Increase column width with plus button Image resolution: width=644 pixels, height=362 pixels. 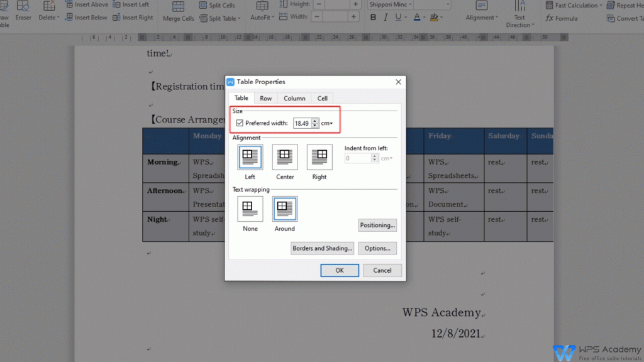click(x=353, y=17)
